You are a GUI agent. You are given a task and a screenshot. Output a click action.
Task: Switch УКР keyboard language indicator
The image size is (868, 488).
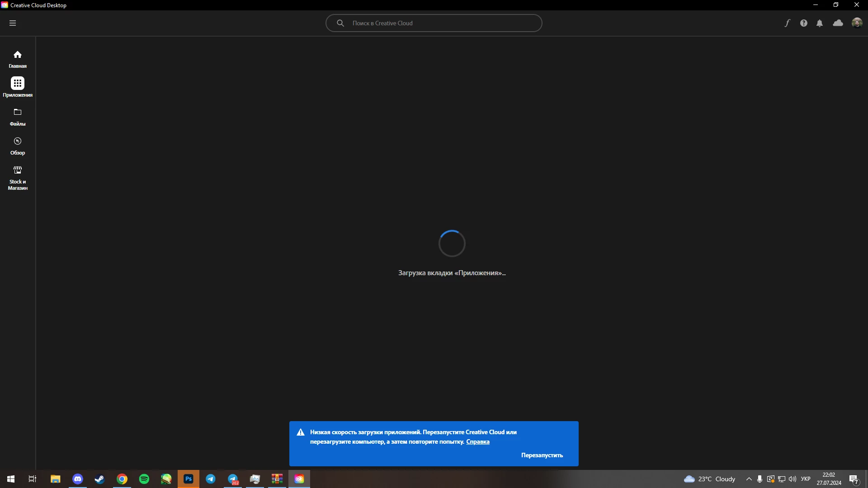(805, 479)
